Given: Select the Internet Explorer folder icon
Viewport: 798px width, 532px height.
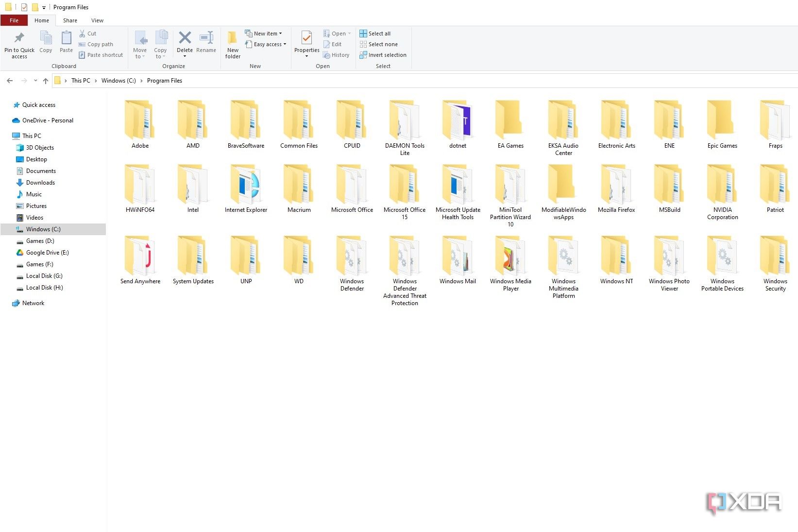Looking at the screenshot, I should tap(246, 184).
